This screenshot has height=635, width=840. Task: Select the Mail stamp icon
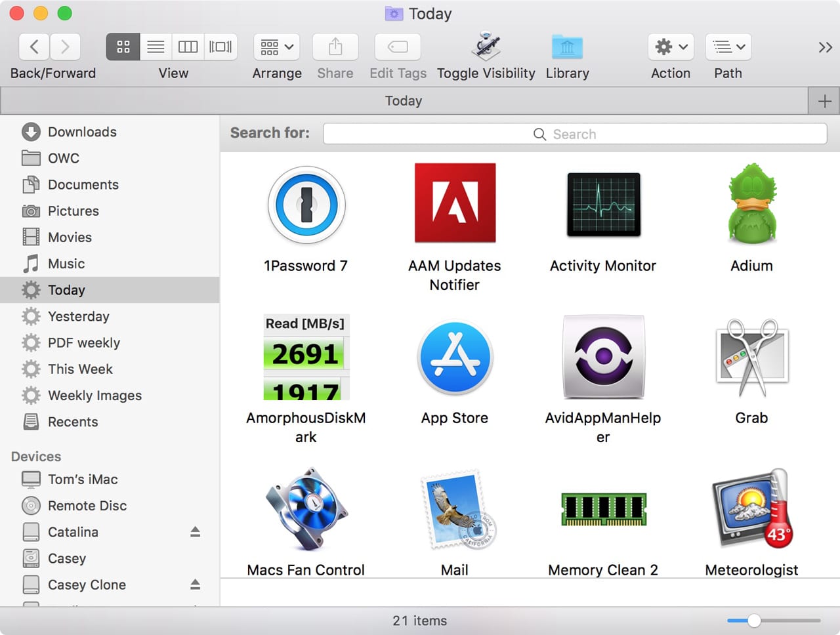coord(457,509)
